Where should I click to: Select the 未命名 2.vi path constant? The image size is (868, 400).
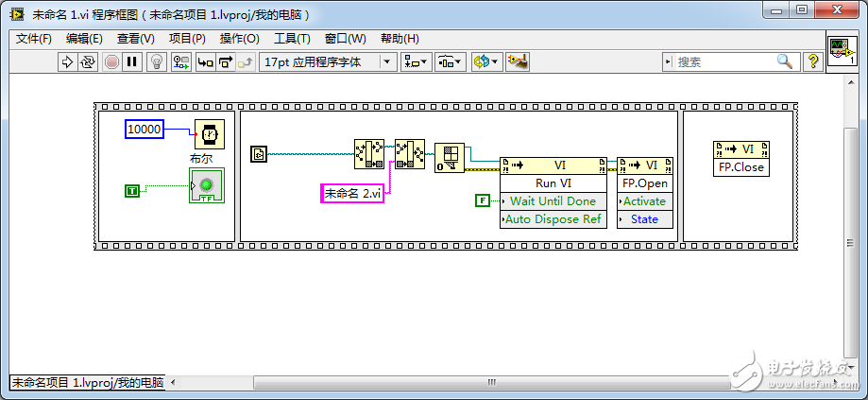click(352, 193)
